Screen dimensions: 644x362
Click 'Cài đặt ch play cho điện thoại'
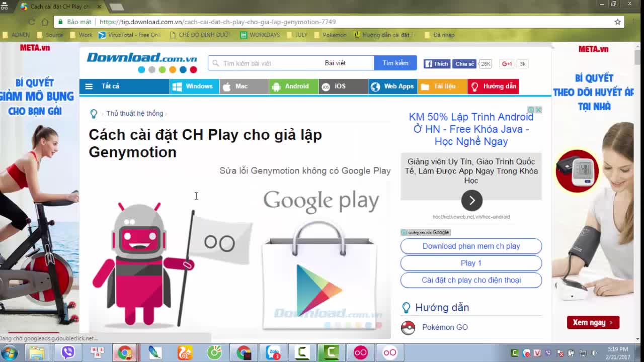click(471, 281)
